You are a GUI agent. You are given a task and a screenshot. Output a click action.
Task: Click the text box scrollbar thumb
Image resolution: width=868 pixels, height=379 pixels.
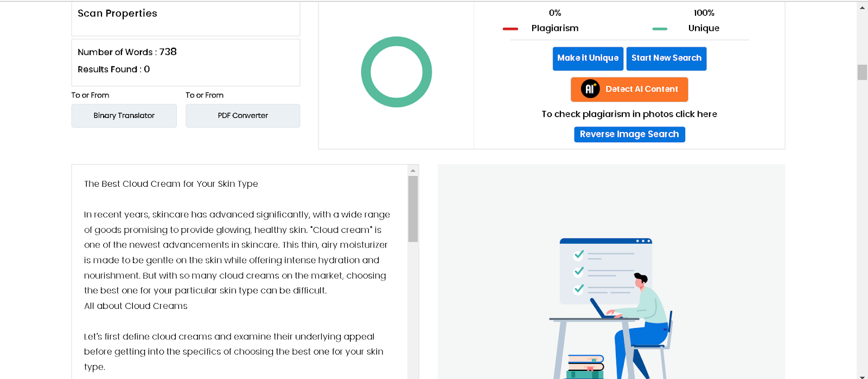coord(413,209)
